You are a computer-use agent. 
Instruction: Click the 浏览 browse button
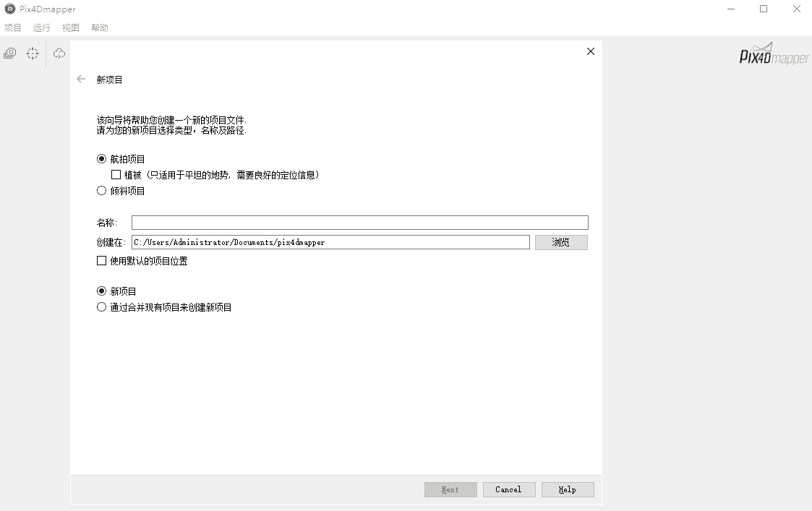tap(561, 242)
